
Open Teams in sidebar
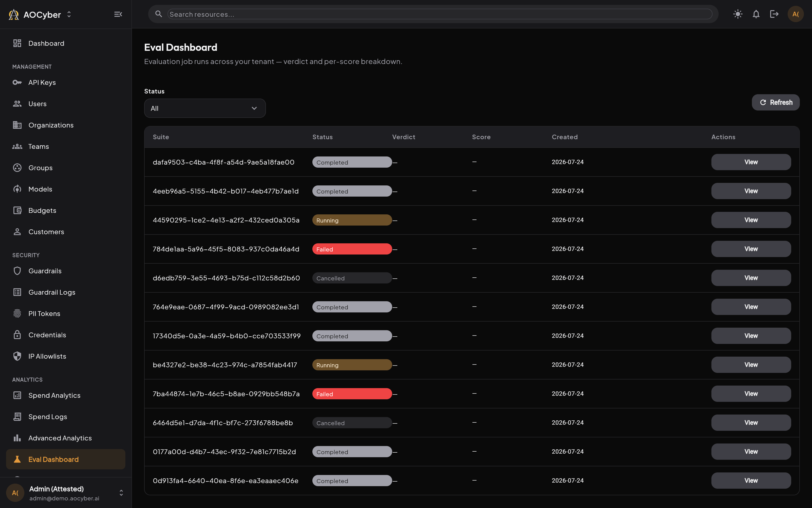pyautogui.click(x=66, y=147)
